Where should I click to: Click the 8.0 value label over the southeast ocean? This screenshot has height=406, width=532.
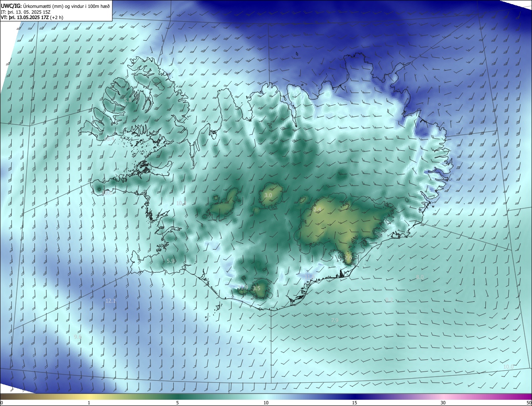420,277
